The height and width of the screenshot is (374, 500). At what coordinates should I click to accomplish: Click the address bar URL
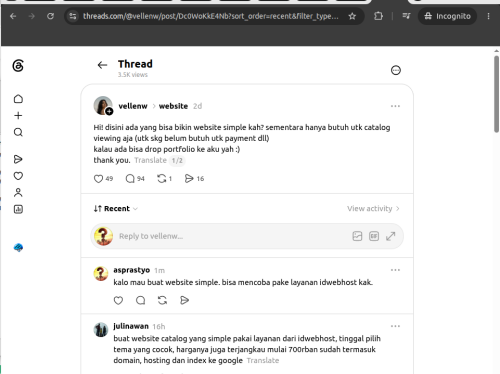tap(211, 16)
